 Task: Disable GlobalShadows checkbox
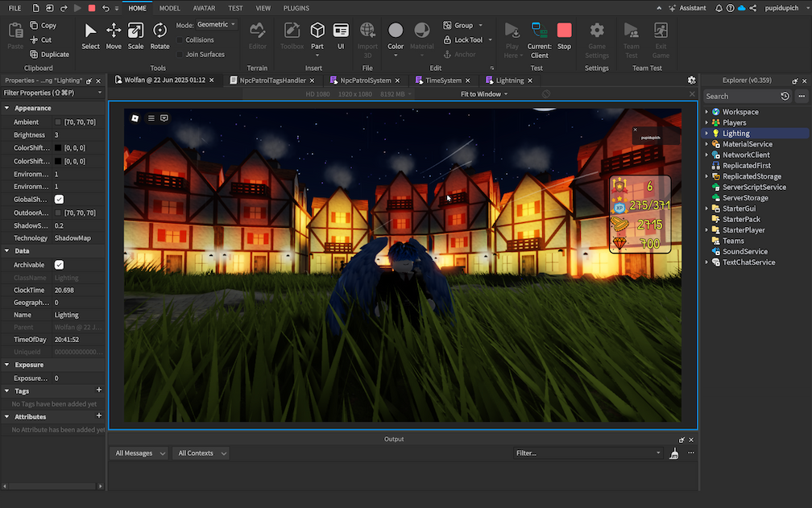[59, 199]
